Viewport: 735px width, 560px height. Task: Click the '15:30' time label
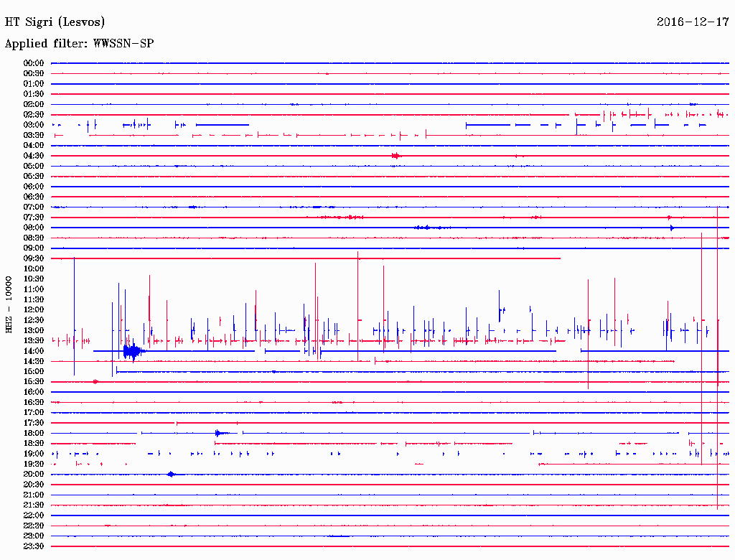click(x=34, y=382)
